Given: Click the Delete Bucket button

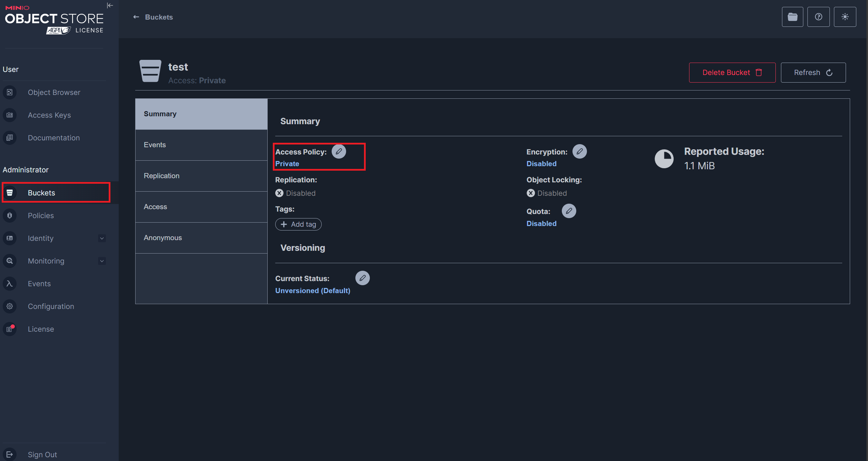Looking at the screenshot, I should point(732,72).
